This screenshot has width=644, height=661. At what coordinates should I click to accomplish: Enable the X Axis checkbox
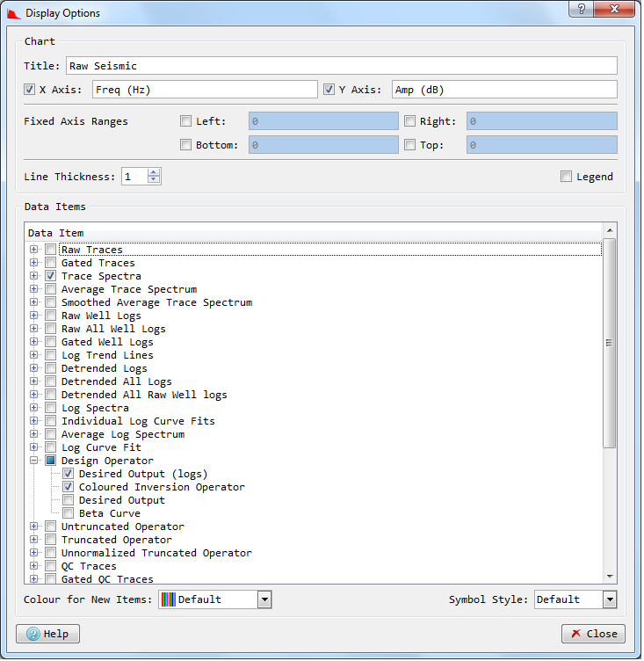30,90
